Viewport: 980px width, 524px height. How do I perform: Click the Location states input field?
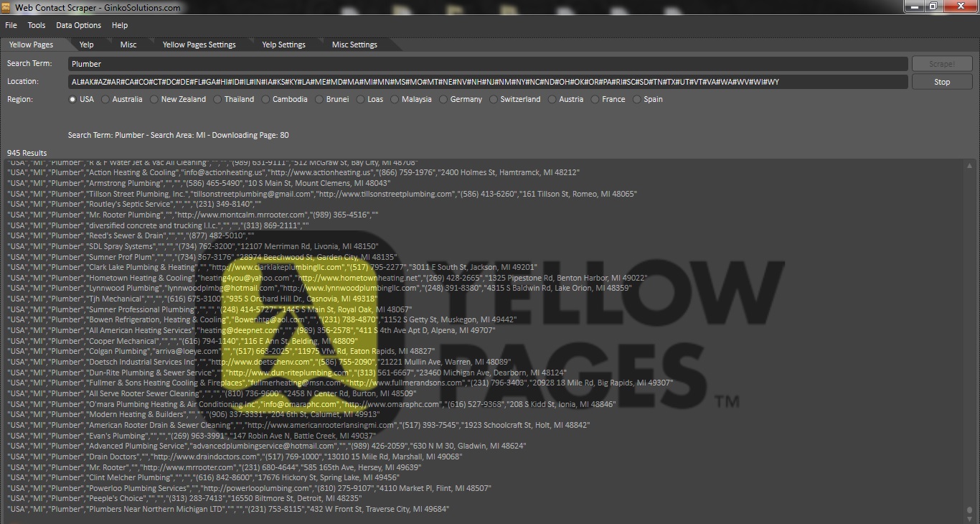pyautogui.click(x=488, y=82)
